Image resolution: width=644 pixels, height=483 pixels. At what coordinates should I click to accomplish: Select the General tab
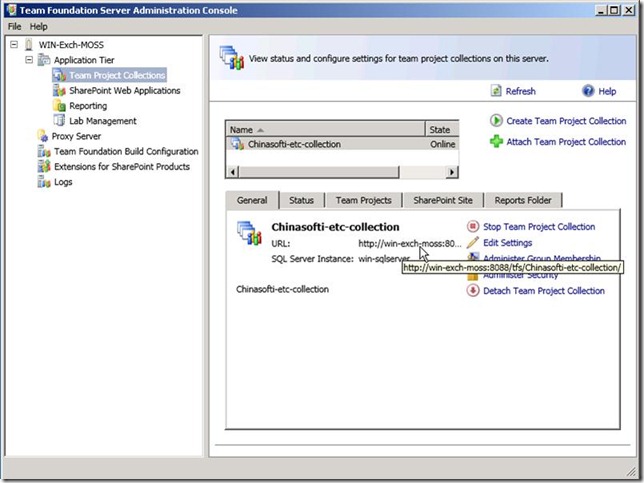pos(252,200)
